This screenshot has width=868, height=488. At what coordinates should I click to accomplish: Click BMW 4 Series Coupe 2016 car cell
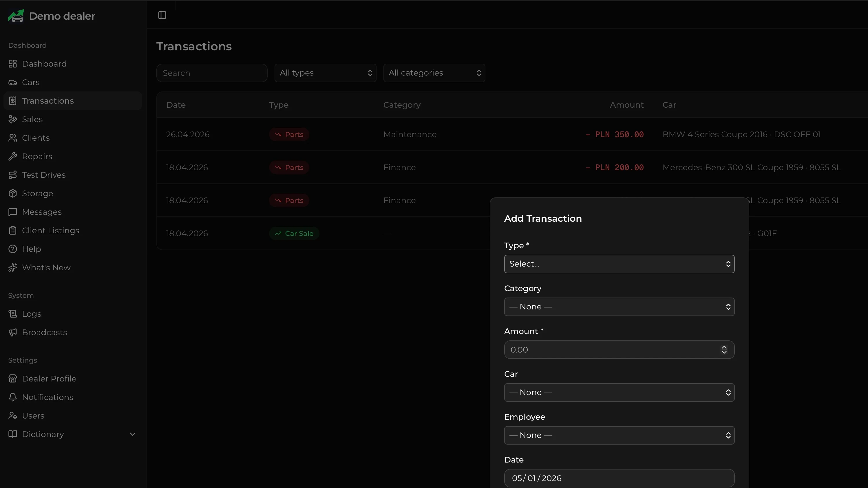point(741,134)
